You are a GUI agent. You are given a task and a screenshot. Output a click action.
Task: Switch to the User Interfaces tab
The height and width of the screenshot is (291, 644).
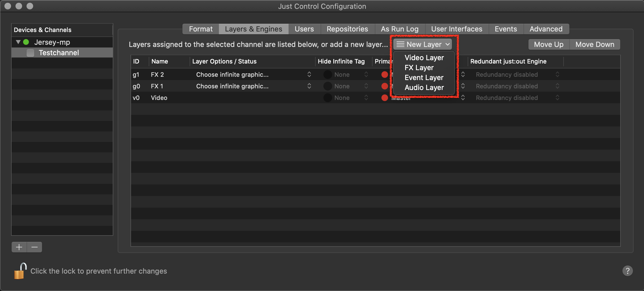click(x=457, y=29)
